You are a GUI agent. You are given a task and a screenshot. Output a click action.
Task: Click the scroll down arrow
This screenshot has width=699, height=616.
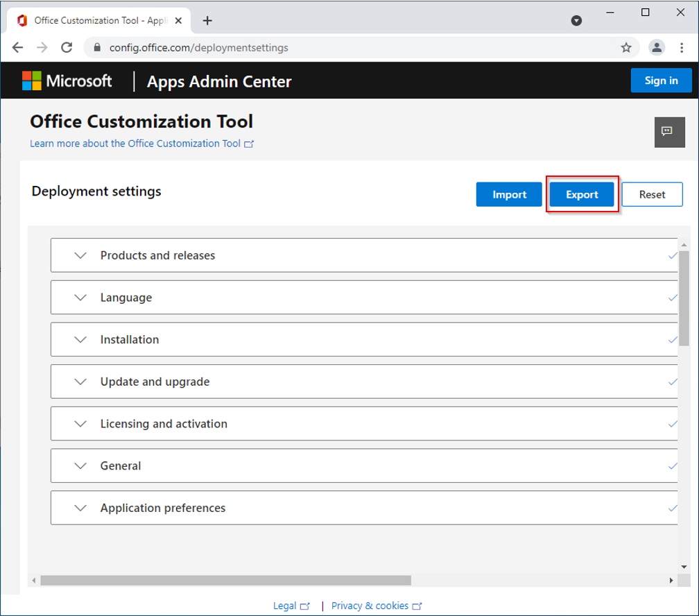click(684, 567)
